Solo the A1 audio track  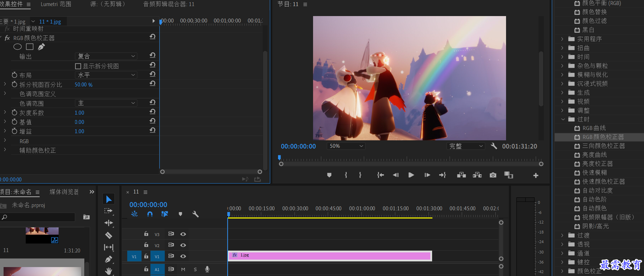pos(195,270)
